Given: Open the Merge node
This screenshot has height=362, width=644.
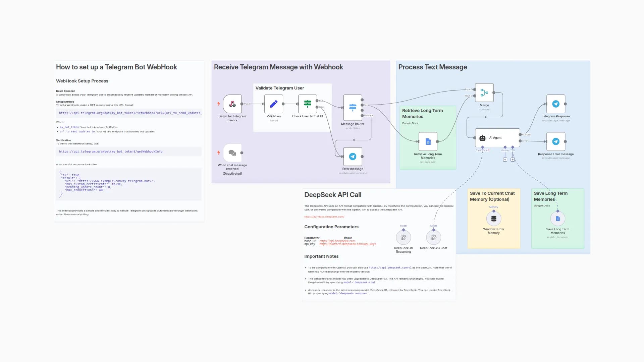Looking at the screenshot, I should 484,93.
